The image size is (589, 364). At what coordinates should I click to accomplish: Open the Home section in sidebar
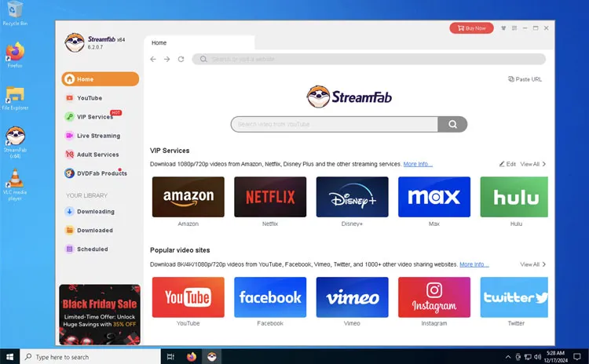pyautogui.click(x=101, y=79)
